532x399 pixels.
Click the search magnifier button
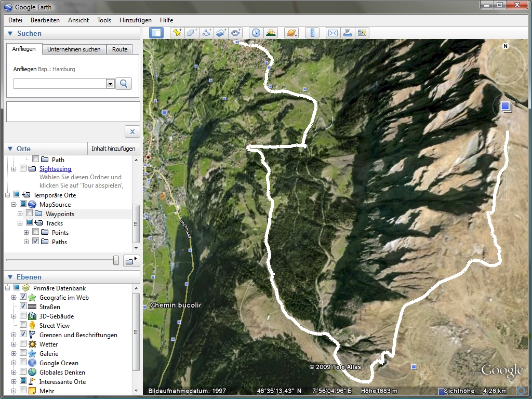124,84
